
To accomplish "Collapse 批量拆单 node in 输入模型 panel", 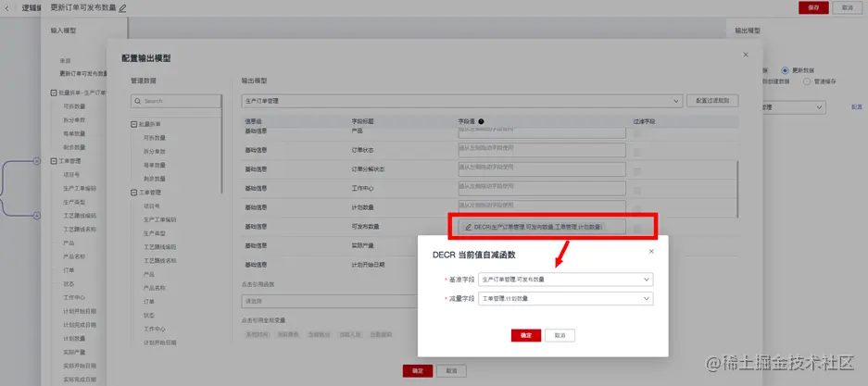I will [54, 93].
